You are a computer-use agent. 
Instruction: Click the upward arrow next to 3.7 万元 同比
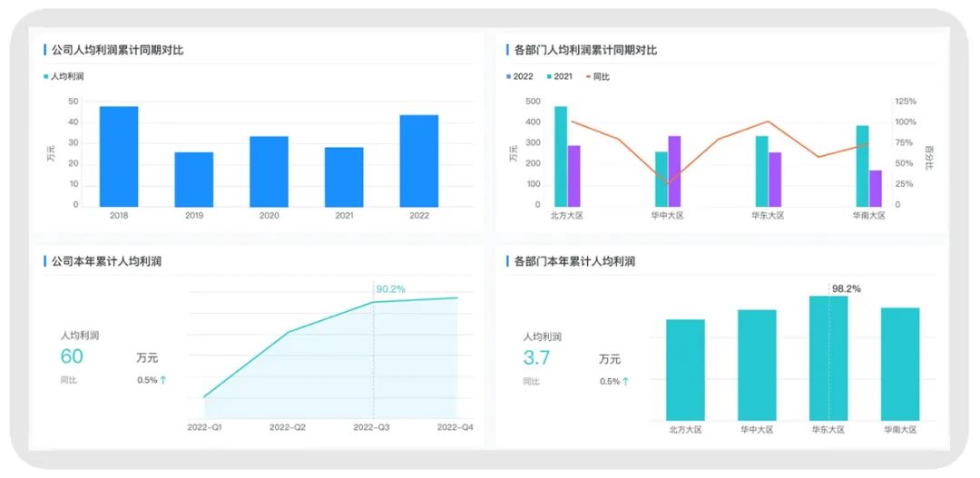(x=625, y=381)
